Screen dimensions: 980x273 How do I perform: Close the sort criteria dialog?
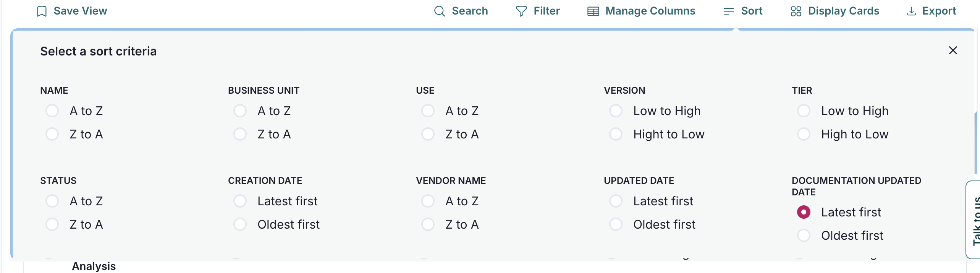pos(953,50)
